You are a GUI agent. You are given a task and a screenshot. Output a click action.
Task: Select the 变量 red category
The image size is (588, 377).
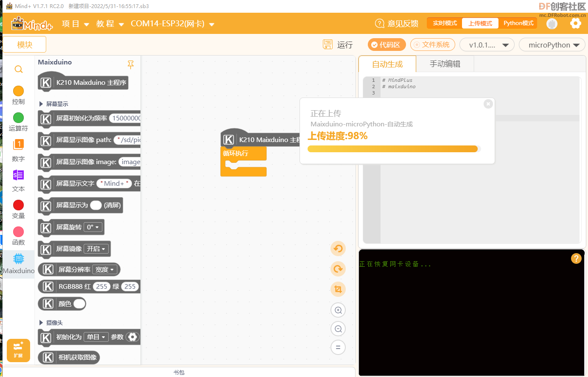click(x=18, y=205)
